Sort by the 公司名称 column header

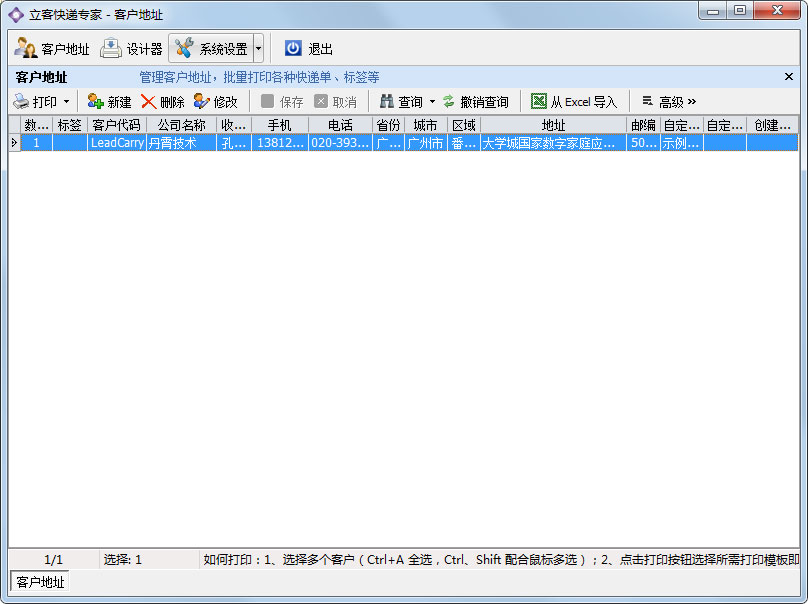coord(181,125)
